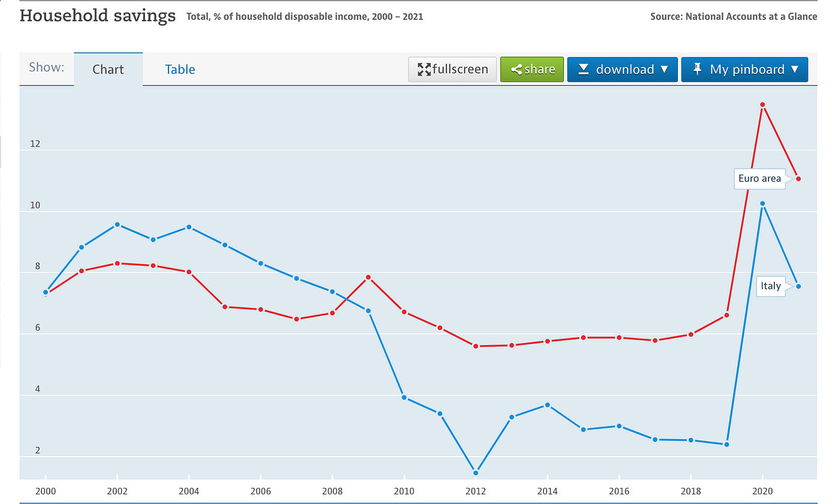Image resolution: width=832 pixels, height=504 pixels.
Task: Select Euro area 2005 data point
Action: click(x=225, y=307)
